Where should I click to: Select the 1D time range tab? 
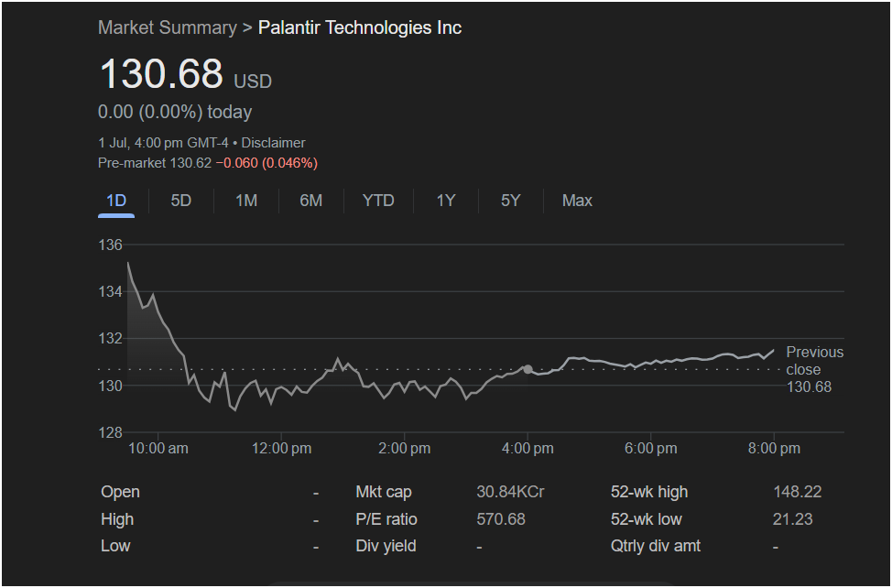116,201
